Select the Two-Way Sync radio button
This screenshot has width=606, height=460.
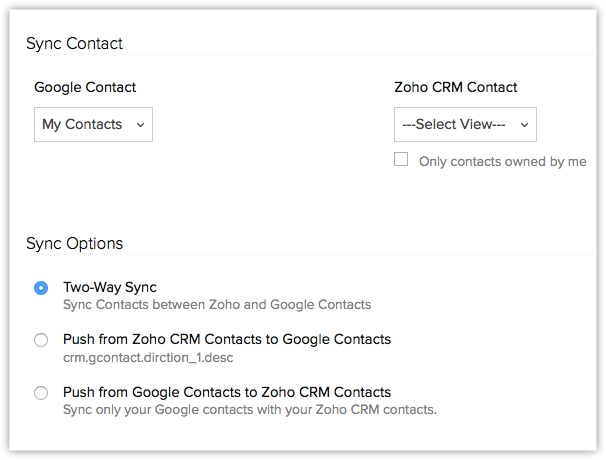click(x=41, y=288)
